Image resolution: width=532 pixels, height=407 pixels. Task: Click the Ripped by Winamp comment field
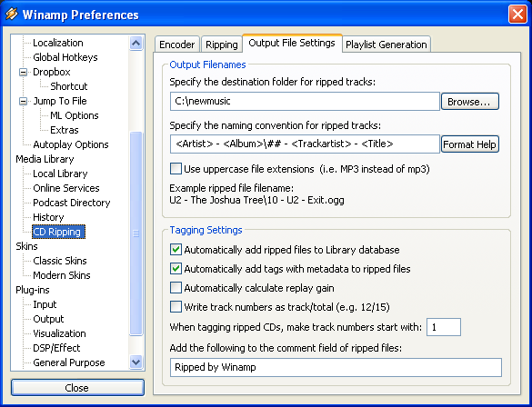pyautogui.click(x=336, y=367)
